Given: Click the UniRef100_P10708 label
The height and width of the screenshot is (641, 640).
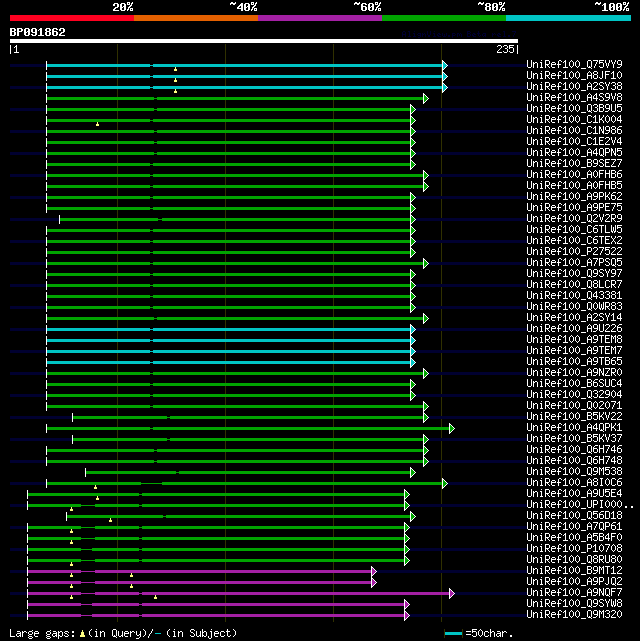Looking at the screenshot, I should pos(574,549).
